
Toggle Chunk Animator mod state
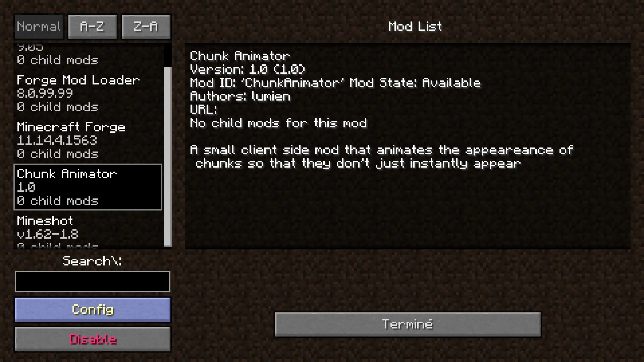93,339
